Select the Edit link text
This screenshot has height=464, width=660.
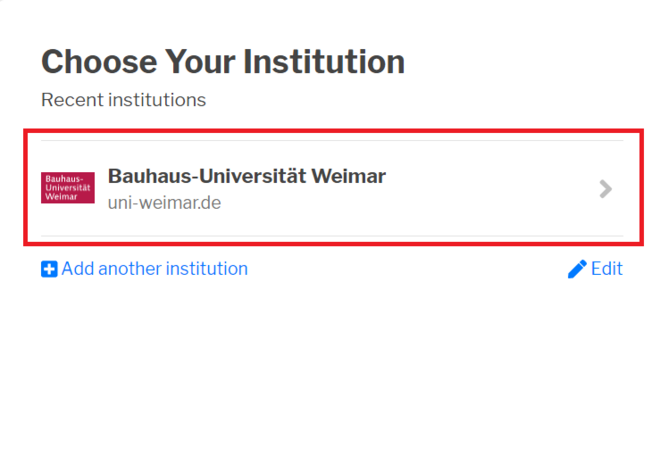[x=607, y=269]
